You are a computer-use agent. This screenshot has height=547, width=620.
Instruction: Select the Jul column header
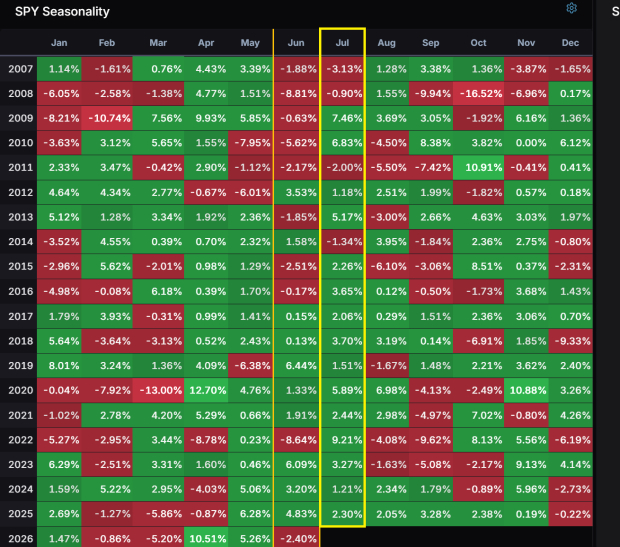tap(342, 43)
